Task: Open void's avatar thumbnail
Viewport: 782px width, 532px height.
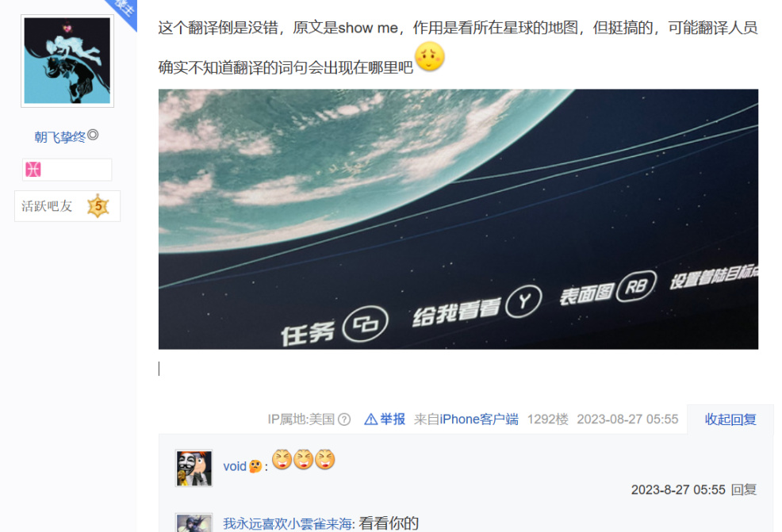Action: 194,469
